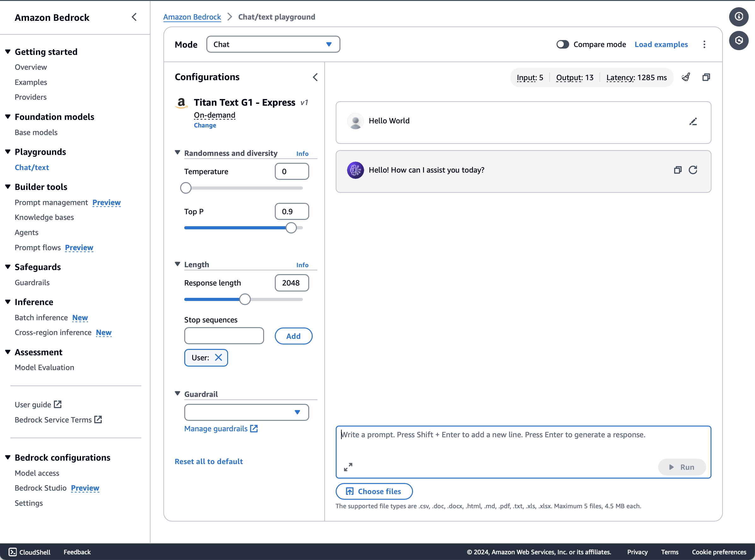This screenshot has width=755, height=560.
Task: Open the Guardrail selection dropdown
Action: tap(246, 412)
